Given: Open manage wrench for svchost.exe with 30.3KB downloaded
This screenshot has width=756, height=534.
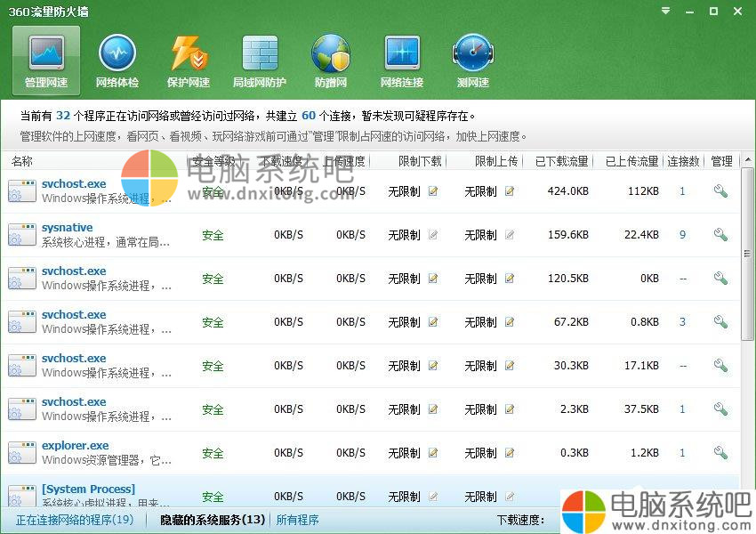Looking at the screenshot, I should tap(720, 366).
